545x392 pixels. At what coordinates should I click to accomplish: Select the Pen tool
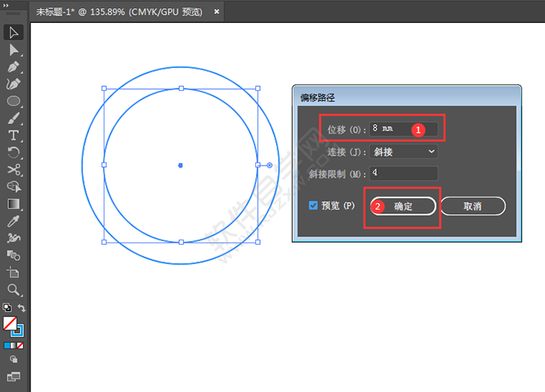click(14, 67)
